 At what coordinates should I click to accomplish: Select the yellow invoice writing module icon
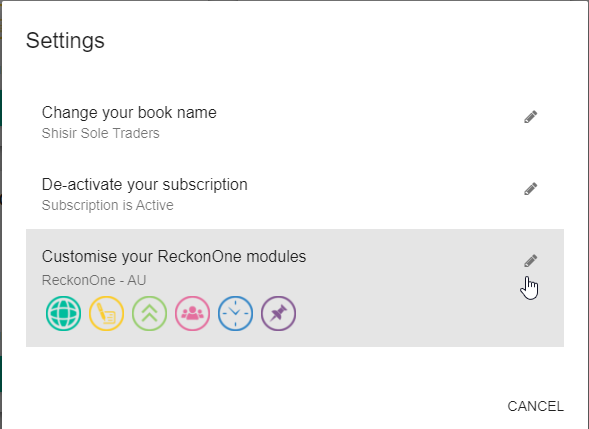[106, 314]
